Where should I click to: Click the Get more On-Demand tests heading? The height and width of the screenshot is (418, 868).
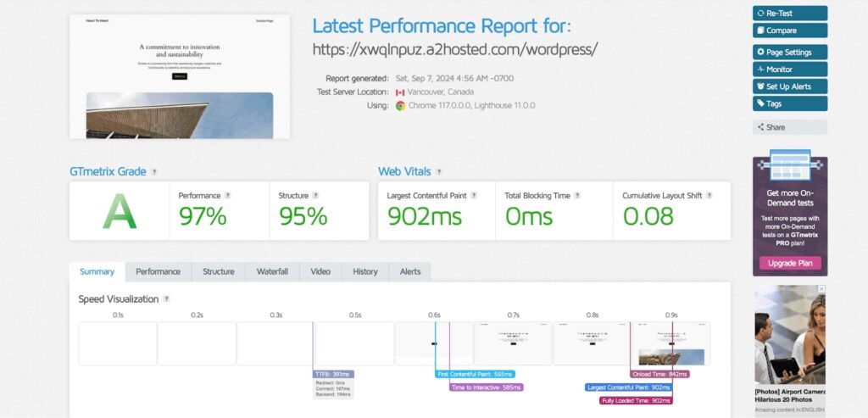[790, 198]
